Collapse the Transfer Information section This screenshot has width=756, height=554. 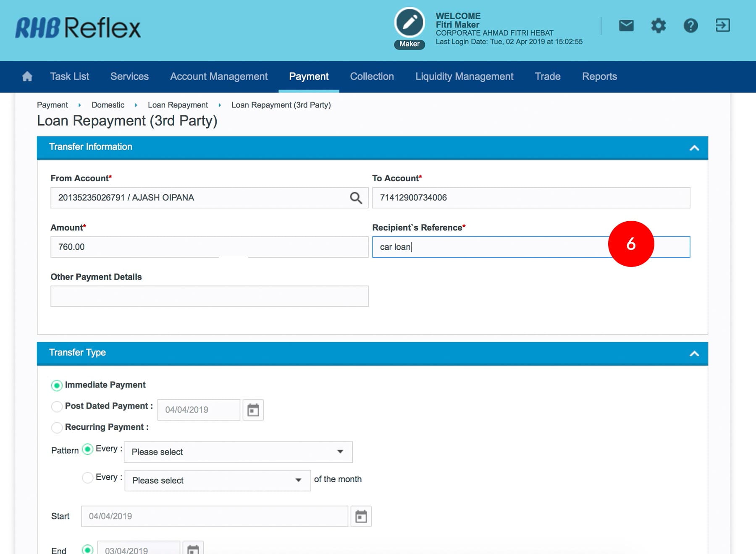(694, 148)
